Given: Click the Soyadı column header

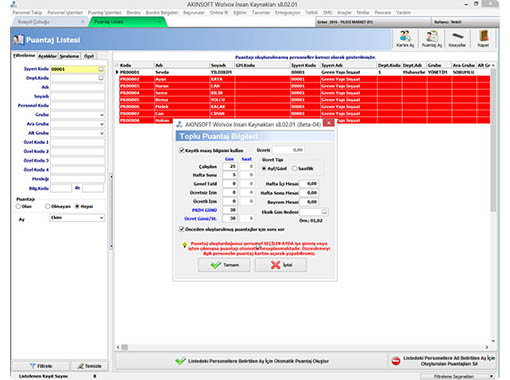Looking at the screenshot, I should (x=222, y=65).
